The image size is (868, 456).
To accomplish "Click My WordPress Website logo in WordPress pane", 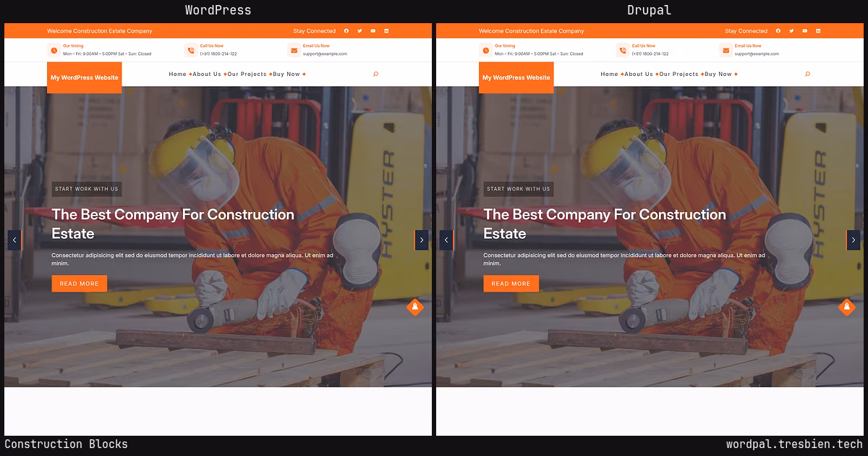I will 85,77.
